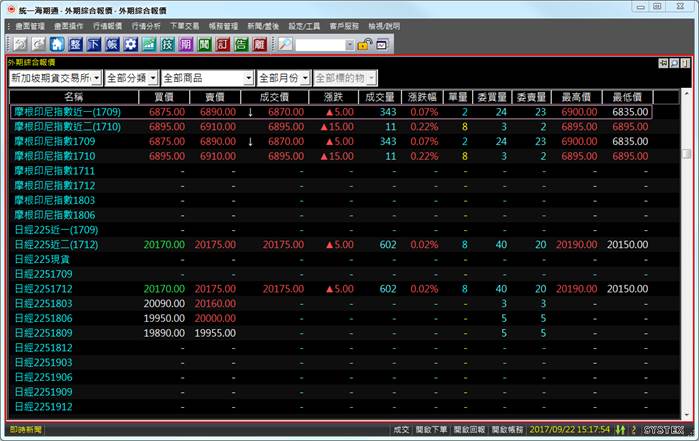Viewport: 699px width, 441px height.
Task: Open the green 聞 news icon
Action: (205, 44)
